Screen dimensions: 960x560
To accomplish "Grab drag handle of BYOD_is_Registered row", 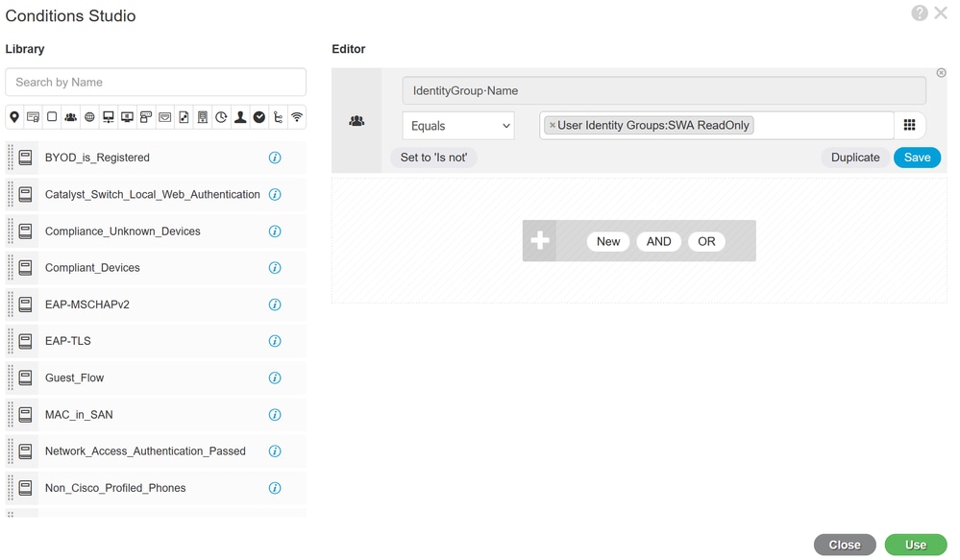I will tap(10, 158).
